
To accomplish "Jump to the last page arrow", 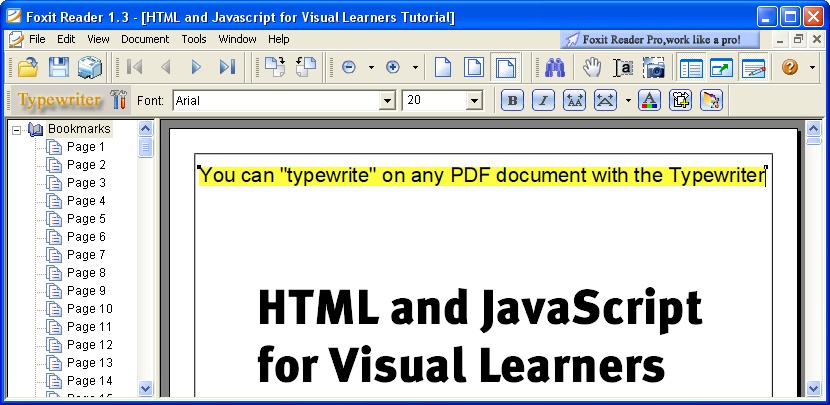I will pyautogui.click(x=227, y=67).
